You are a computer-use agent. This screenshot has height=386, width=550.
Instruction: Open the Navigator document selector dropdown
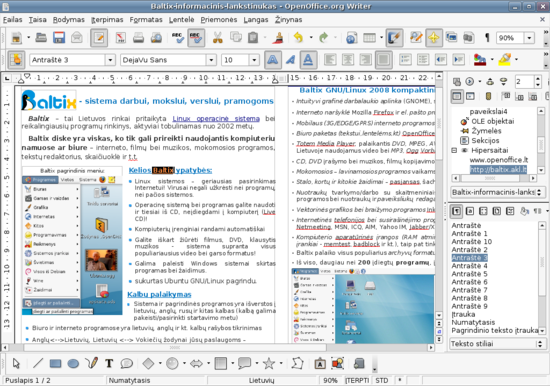497,192
